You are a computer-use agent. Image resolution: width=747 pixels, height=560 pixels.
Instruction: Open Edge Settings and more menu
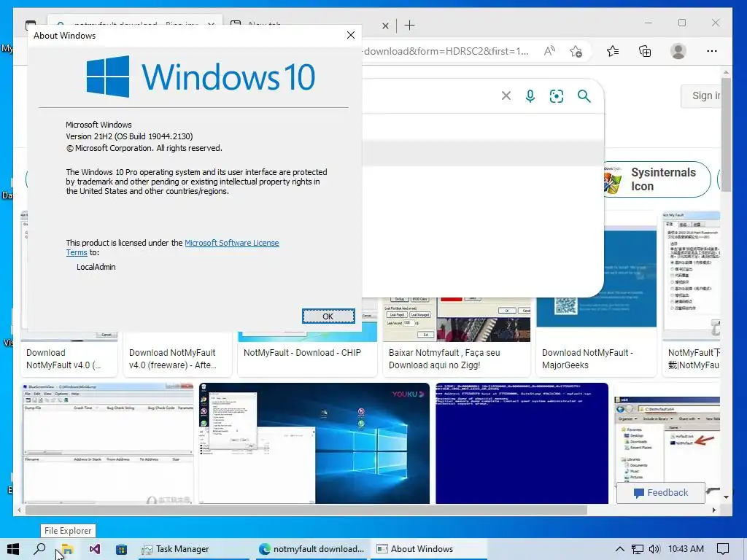point(712,51)
